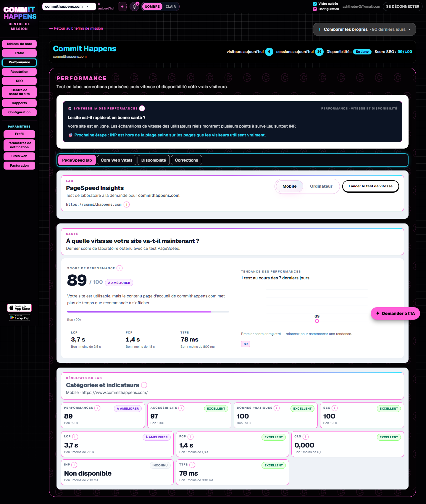Image resolution: width=426 pixels, height=504 pixels.
Task: Click the performance score progress bar
Action: (148, 312)
